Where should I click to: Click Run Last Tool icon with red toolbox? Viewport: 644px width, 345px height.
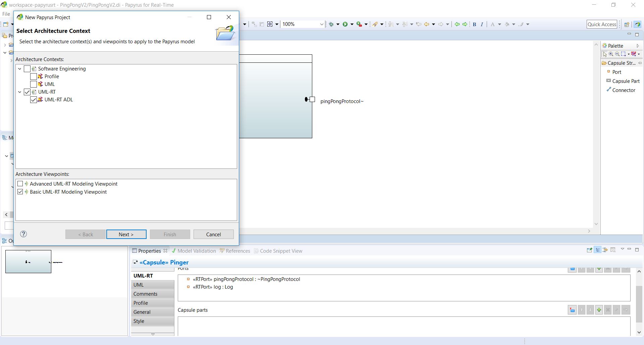coord(359,24)
